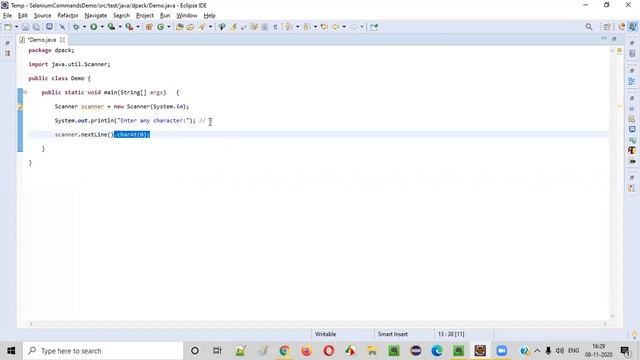
Task: Open the Package Explorer icon in left sidebar
Action: [x=7, y=53]
